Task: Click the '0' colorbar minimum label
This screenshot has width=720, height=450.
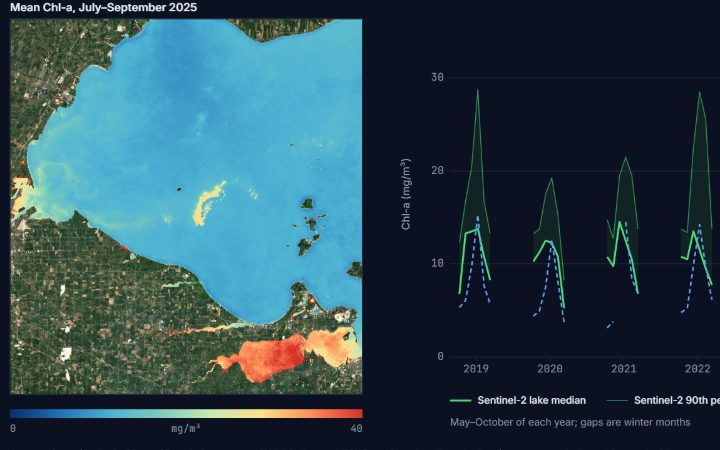Action: pos(13,428)
